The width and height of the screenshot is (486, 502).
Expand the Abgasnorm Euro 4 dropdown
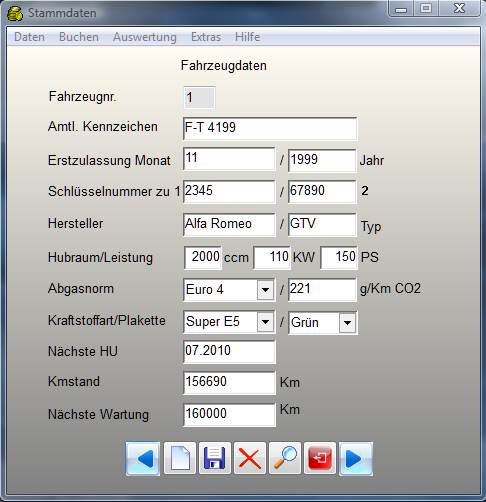265,290
